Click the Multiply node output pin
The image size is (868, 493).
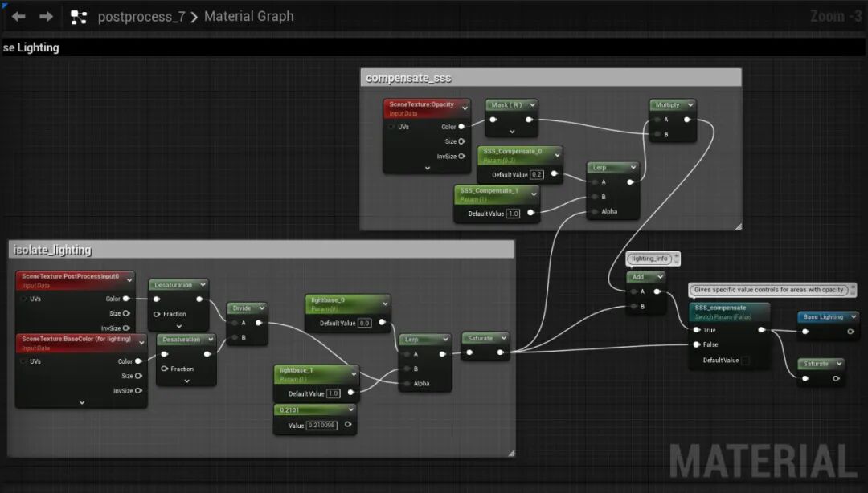(687, 120)
